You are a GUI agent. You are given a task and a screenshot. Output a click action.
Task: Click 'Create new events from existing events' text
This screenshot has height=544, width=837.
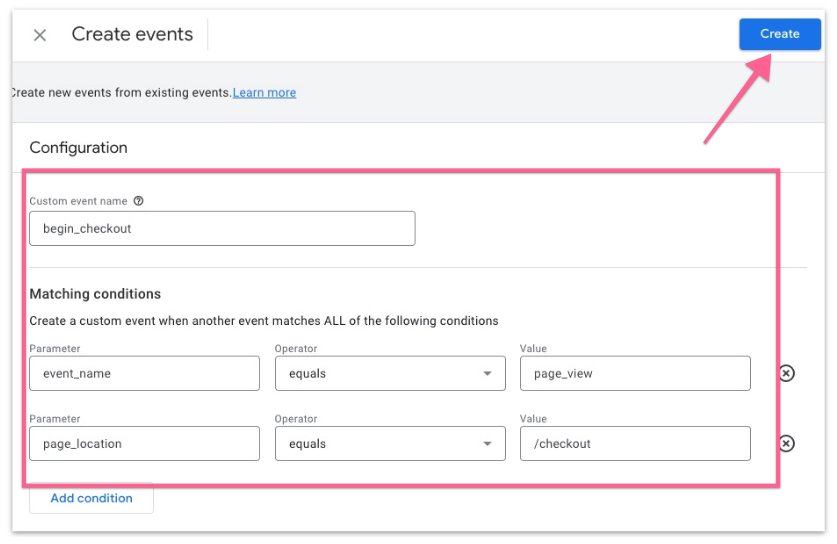click(120, 93)
